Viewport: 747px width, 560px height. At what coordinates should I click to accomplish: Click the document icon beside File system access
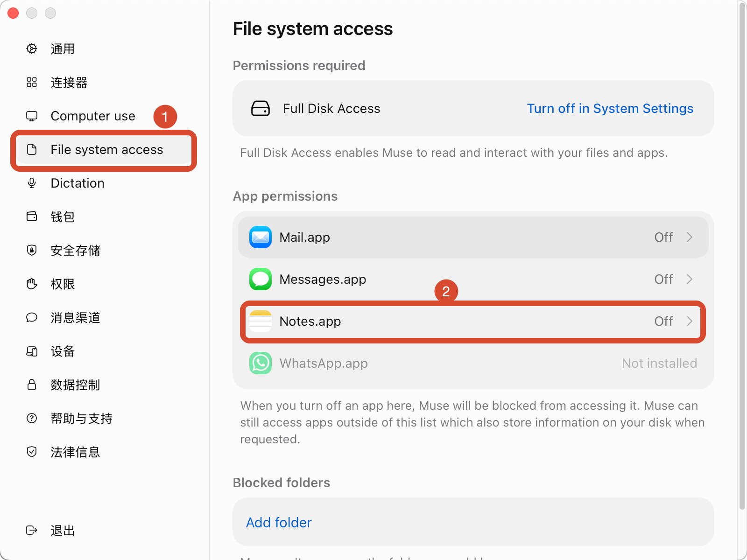pos(32,149)
